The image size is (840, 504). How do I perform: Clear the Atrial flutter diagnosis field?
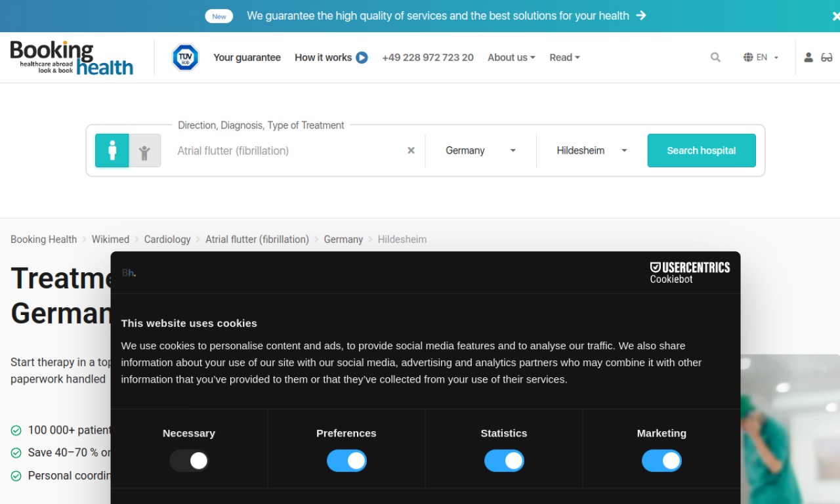(411, 150)
